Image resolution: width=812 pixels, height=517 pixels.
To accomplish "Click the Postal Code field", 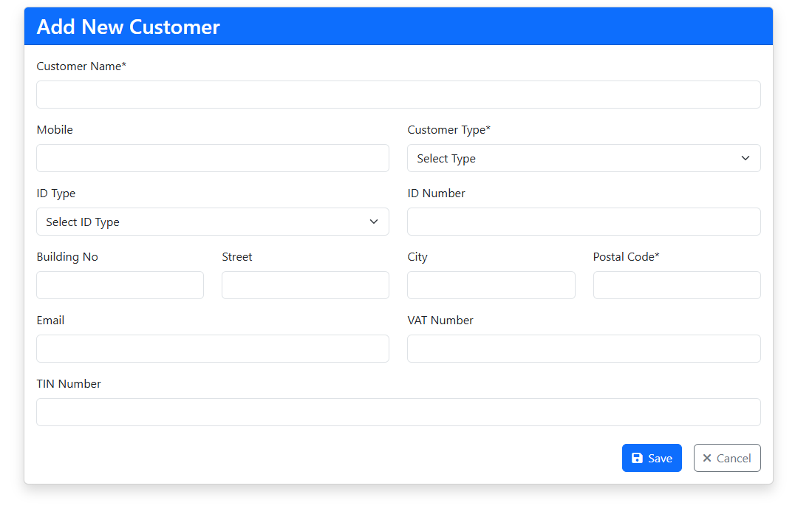I will 676,285.
